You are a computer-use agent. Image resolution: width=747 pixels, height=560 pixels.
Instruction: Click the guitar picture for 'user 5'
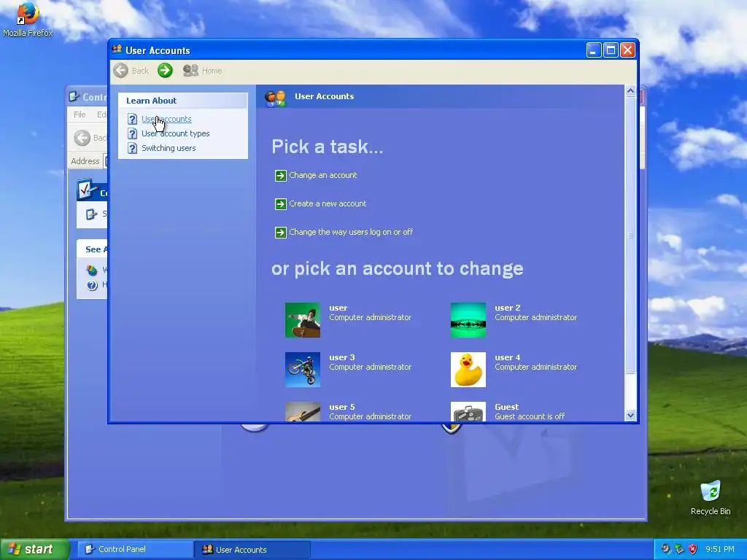coord(303,411)
